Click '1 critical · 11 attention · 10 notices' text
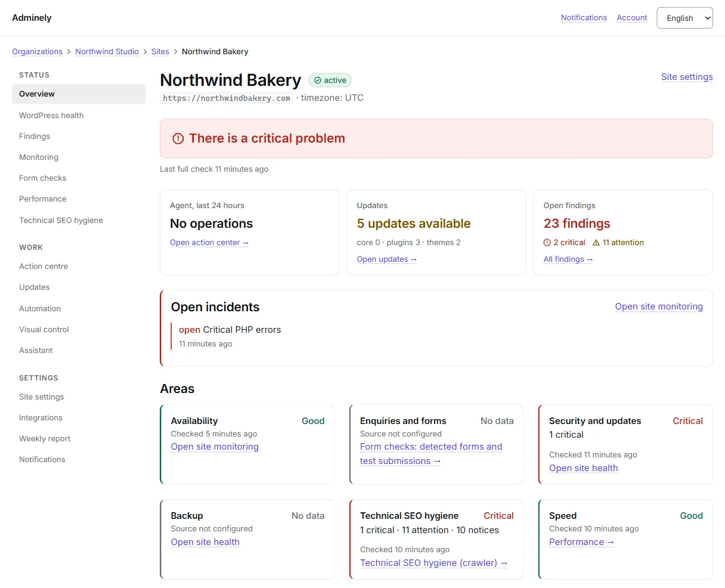This screenshot has height=588, width=725. coord(429,530)
